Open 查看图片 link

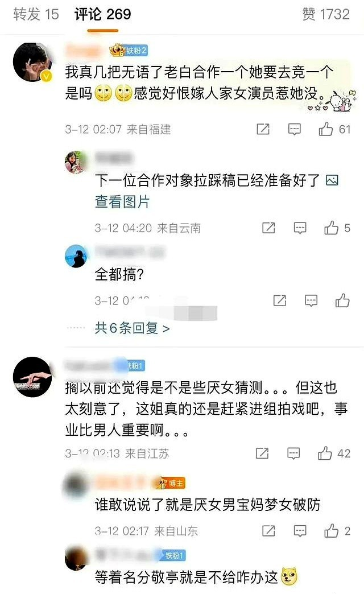pos(122,201)
